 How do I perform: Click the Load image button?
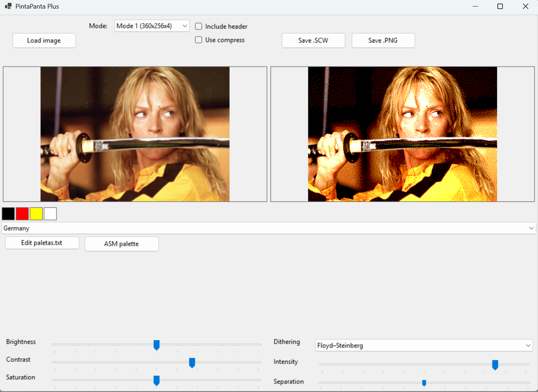[x=44, y=41]
